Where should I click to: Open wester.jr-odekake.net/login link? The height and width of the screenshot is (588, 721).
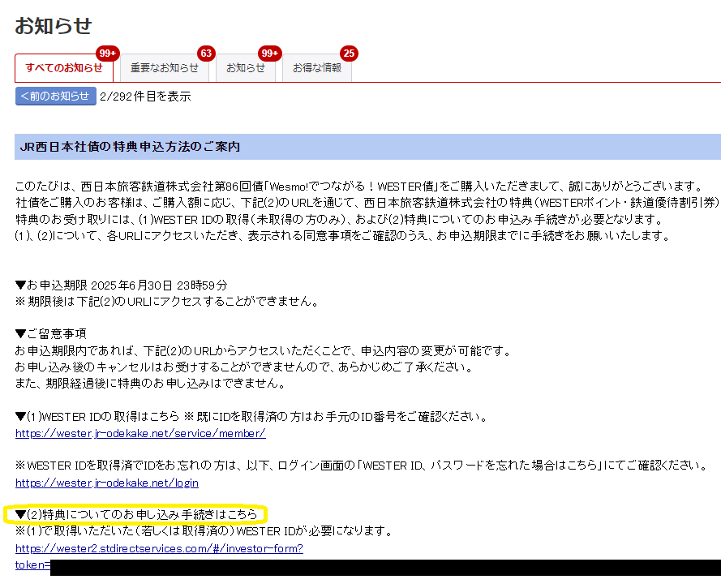click(x=107, y=483)
